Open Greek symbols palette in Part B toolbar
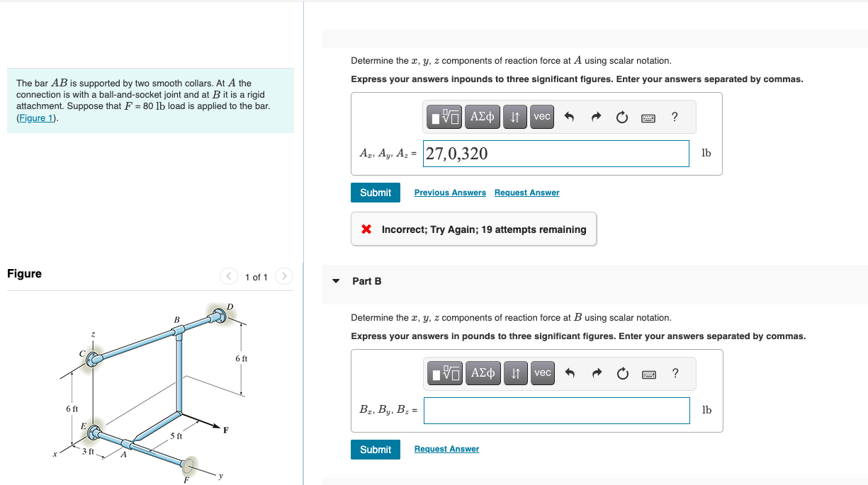Screen dimensions: 868x485 [x=483, y=373]
